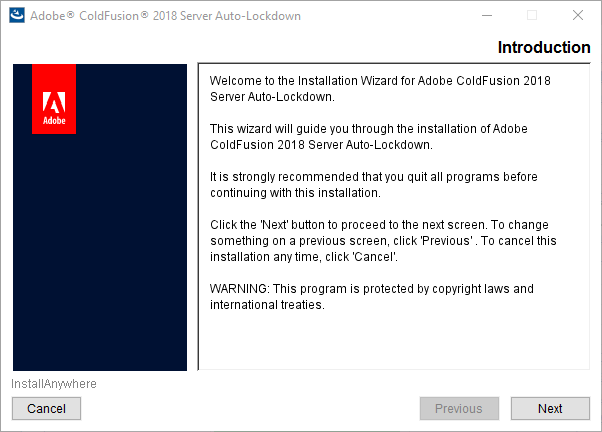Click the dark navy side panel below logo

[100, 253]
